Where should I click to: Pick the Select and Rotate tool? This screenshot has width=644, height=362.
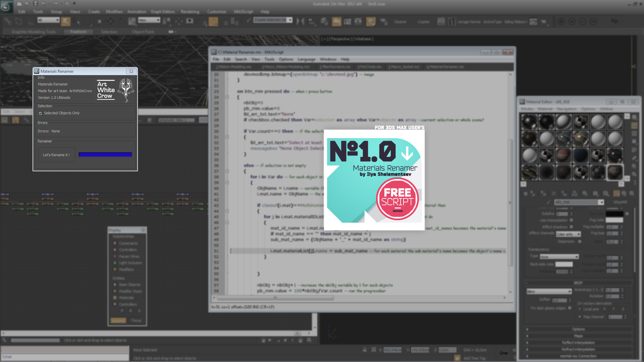click(x=121, y=21)
